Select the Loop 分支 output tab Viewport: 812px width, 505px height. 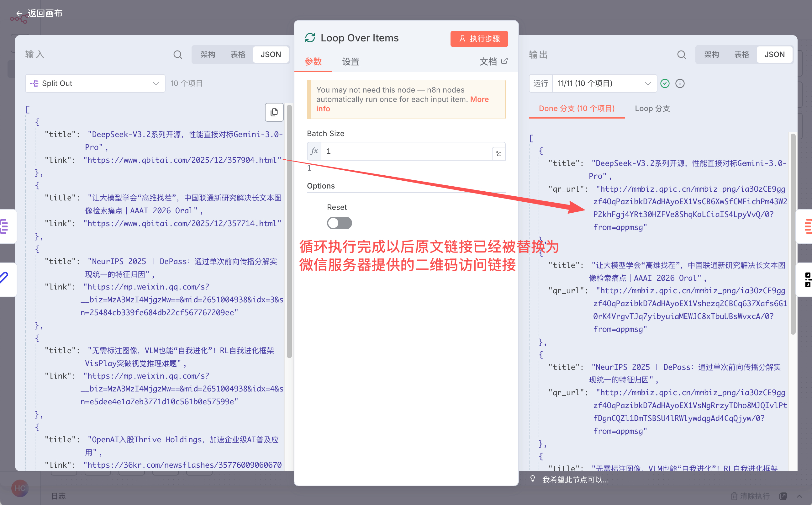(652, 109)
